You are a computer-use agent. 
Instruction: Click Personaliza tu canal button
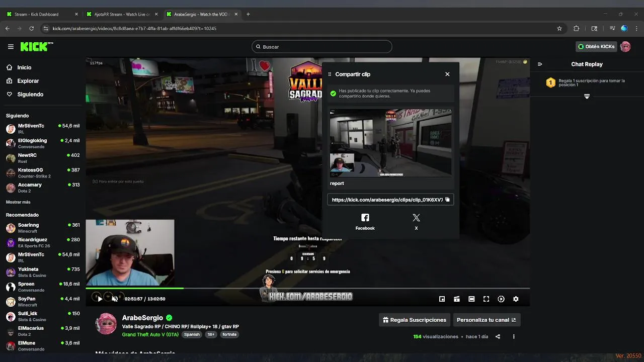tap(486, 320)
